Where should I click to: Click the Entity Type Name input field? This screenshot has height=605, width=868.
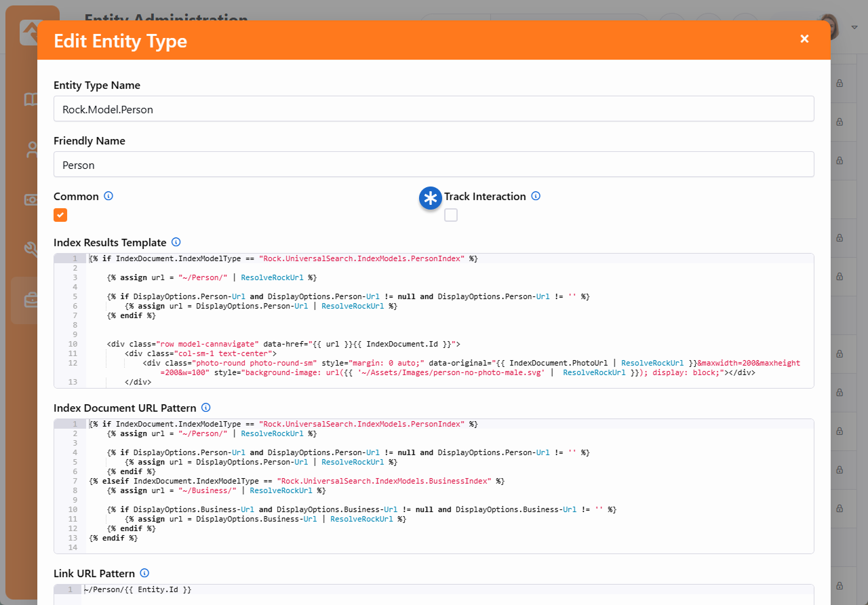(x=433, y=109)
